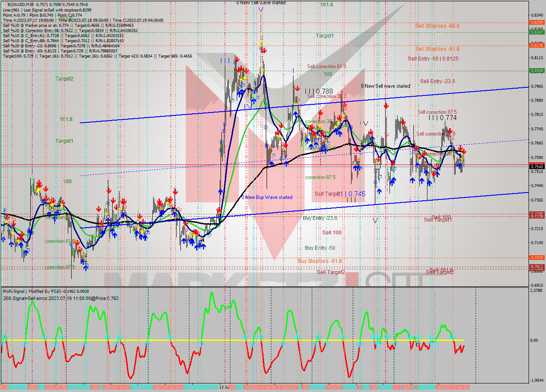The width and height of the screenshot is (546, 392).
Task: Click 'I I I 0.788' wave label
Action: (x=319, y=91)
